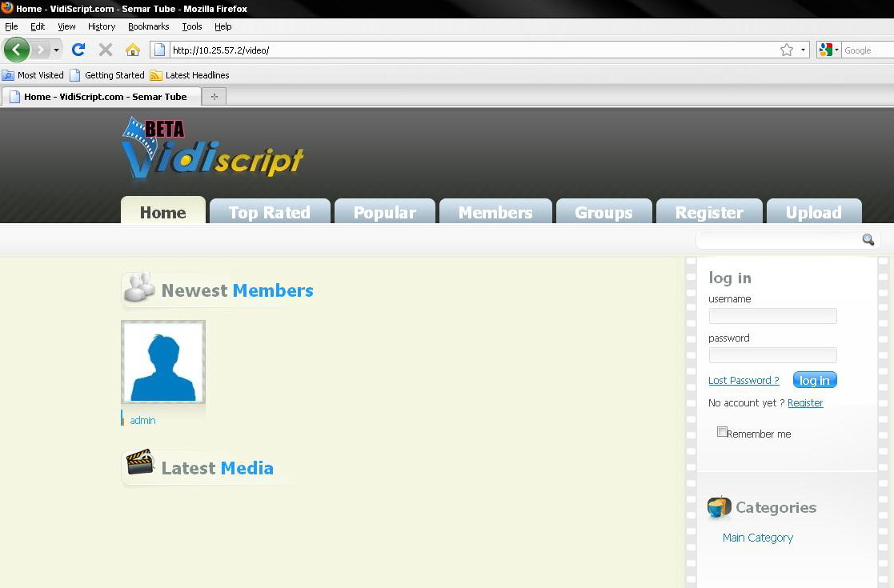Viewport: 894px width, 588px height.
Task: Click the Register link under login
Action: click(805, 403)
